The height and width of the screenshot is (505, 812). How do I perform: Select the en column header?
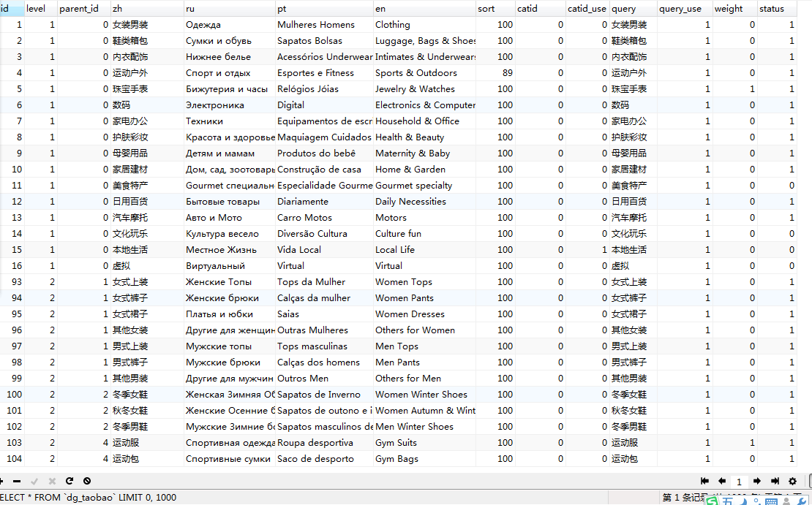pyautogui.click(x=424, y=8)
